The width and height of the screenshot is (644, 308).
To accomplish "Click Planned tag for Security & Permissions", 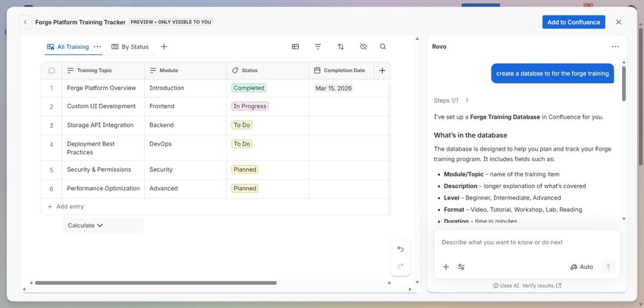I will pos(245,169).
